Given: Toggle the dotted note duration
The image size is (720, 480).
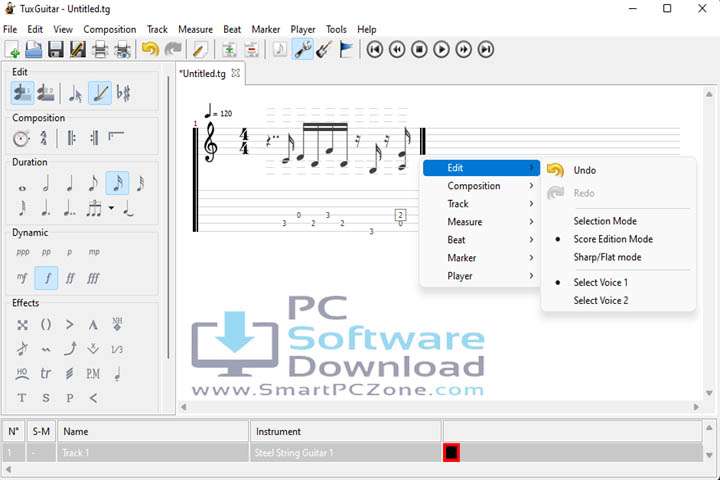Looking at the screenshot, I should [45, 208].
